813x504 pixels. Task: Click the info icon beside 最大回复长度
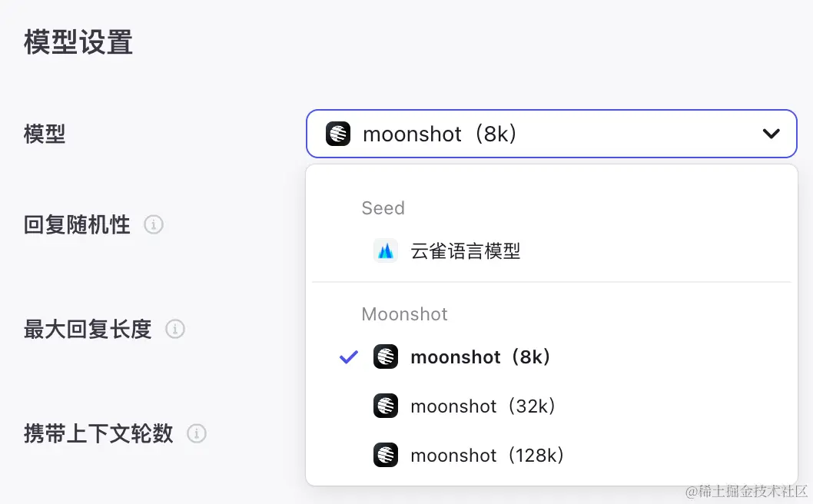(175, 330)
